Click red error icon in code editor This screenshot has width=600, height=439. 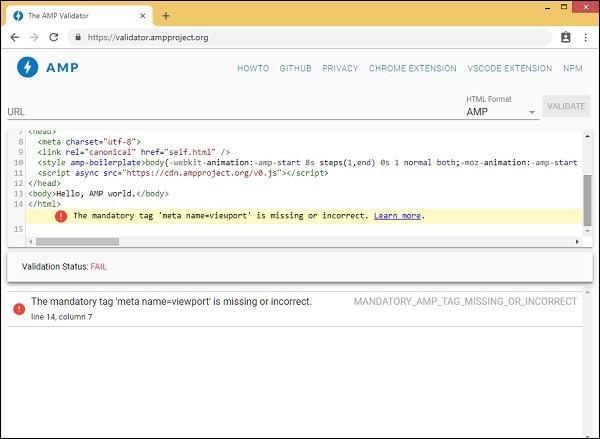point(61,216)
